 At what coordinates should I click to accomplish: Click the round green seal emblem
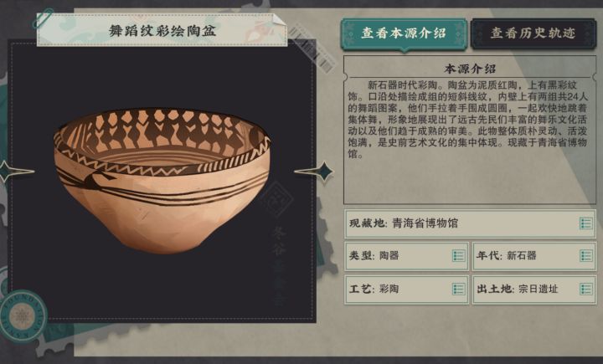pyautogui.click(x=20, y=315)
